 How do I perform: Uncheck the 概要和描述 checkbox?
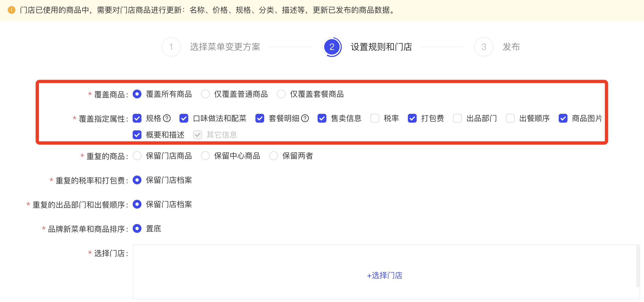click(x=137, y=135)
